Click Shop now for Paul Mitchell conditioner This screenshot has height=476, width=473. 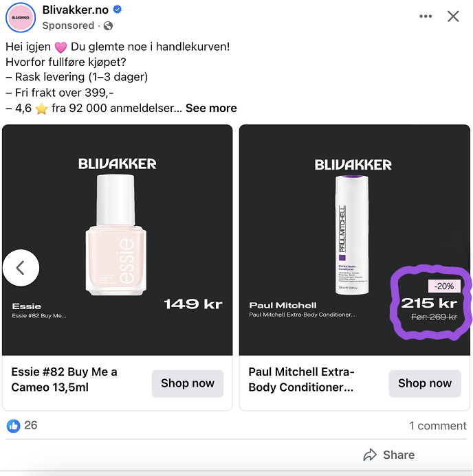click(x=424, y=383)
